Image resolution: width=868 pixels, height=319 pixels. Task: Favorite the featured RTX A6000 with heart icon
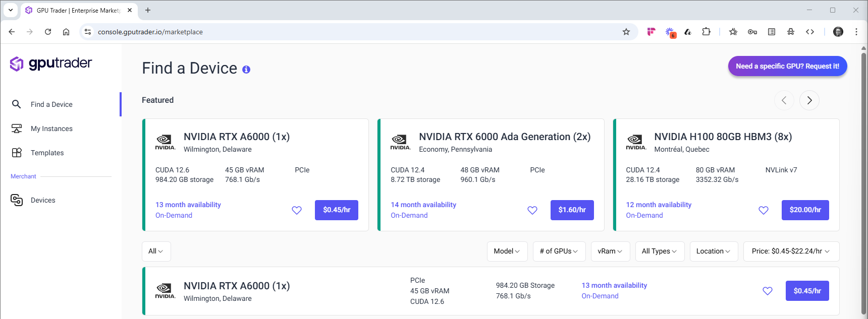point(297,210)
